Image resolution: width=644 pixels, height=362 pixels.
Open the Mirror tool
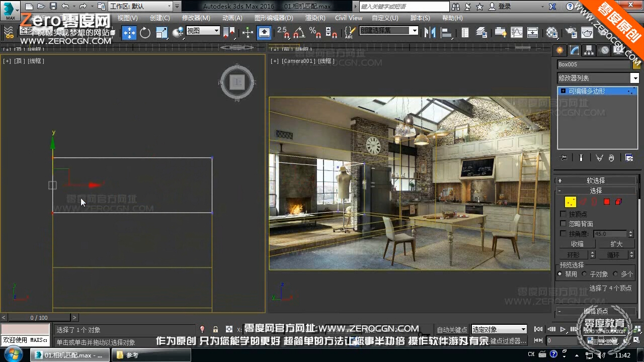click(430, 33)
